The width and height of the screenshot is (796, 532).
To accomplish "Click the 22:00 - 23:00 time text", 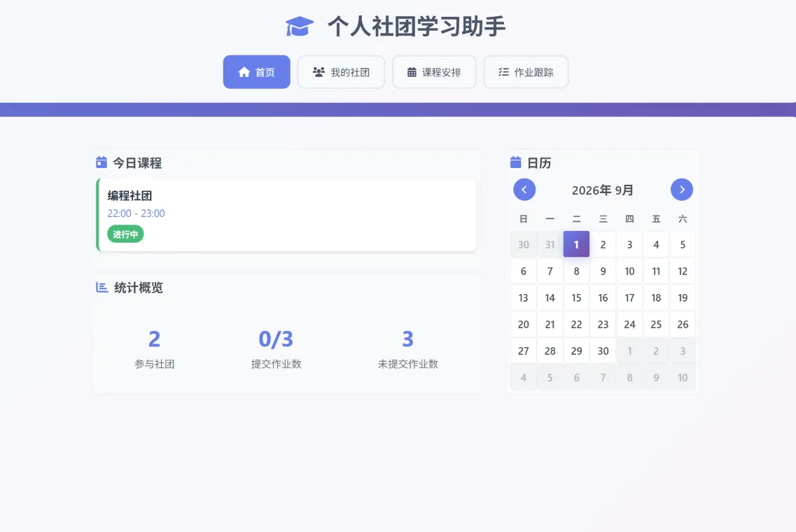I will click(x=136, y=213).
